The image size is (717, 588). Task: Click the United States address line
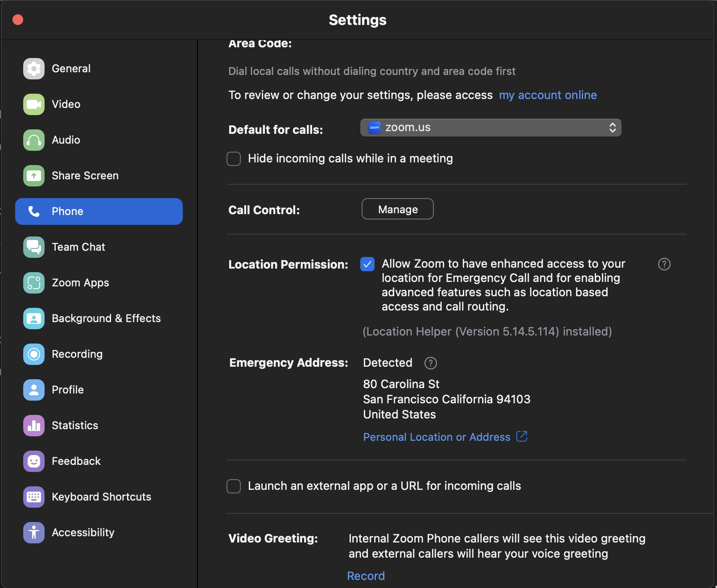tap(400, 414)
